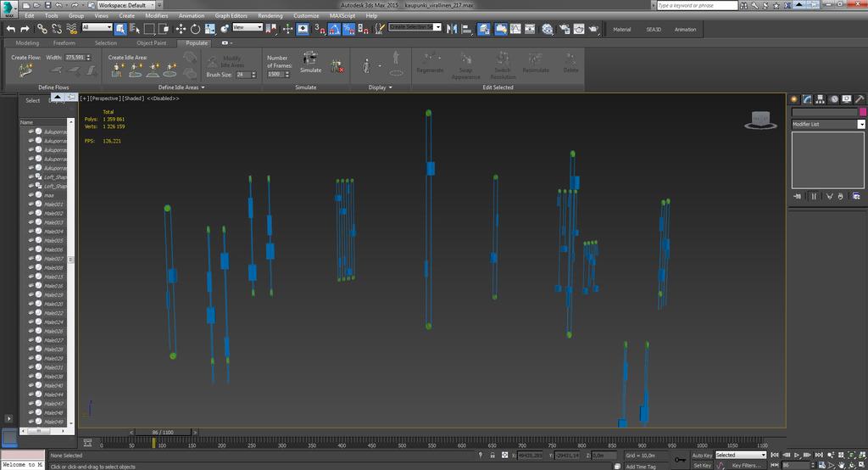
Task: Open the Graph Editors menu
Action: 231,15
